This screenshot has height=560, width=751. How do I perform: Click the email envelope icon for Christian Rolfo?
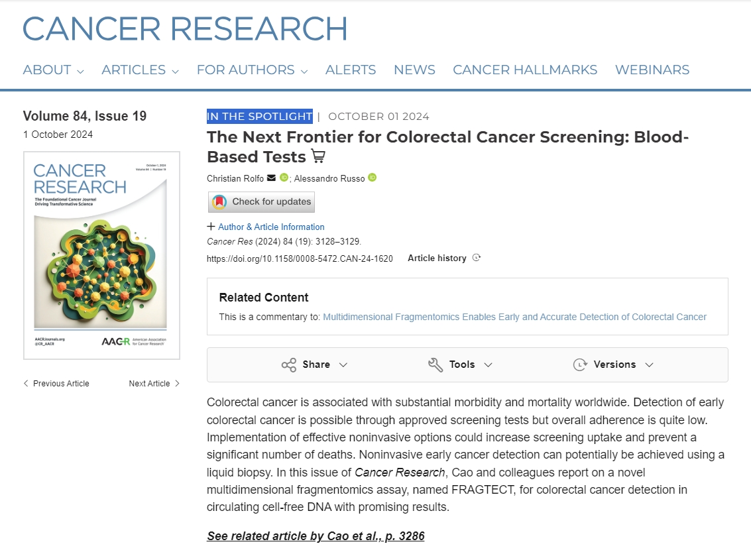tap(271, 178)
